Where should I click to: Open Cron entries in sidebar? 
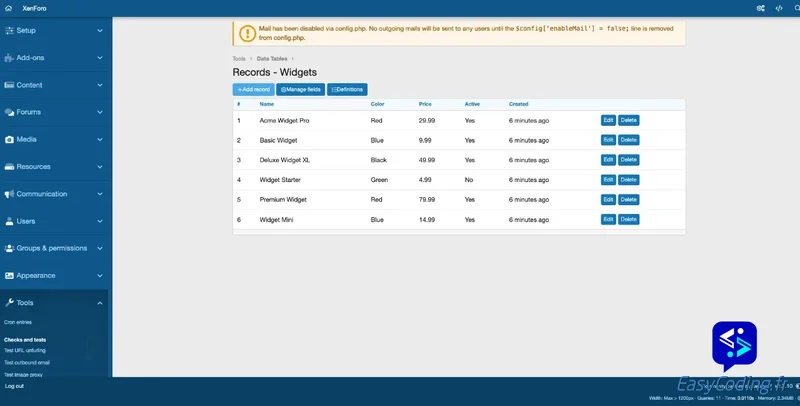pos(18,322)
